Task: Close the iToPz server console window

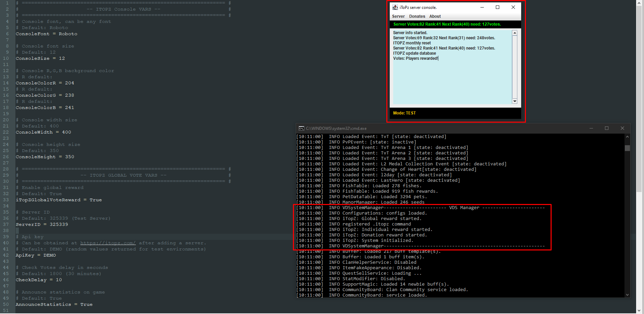Action: pos(513,7)
